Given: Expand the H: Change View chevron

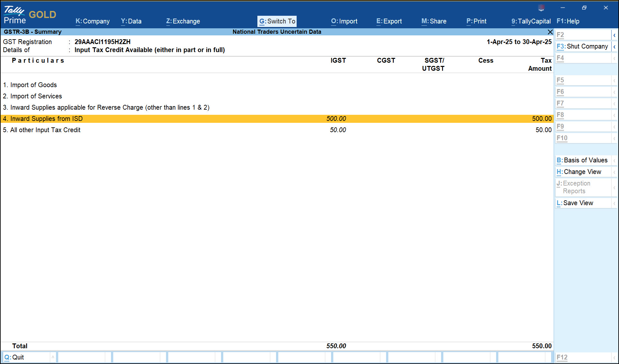Looking at the screenshot, I should (x=615, y=172).
